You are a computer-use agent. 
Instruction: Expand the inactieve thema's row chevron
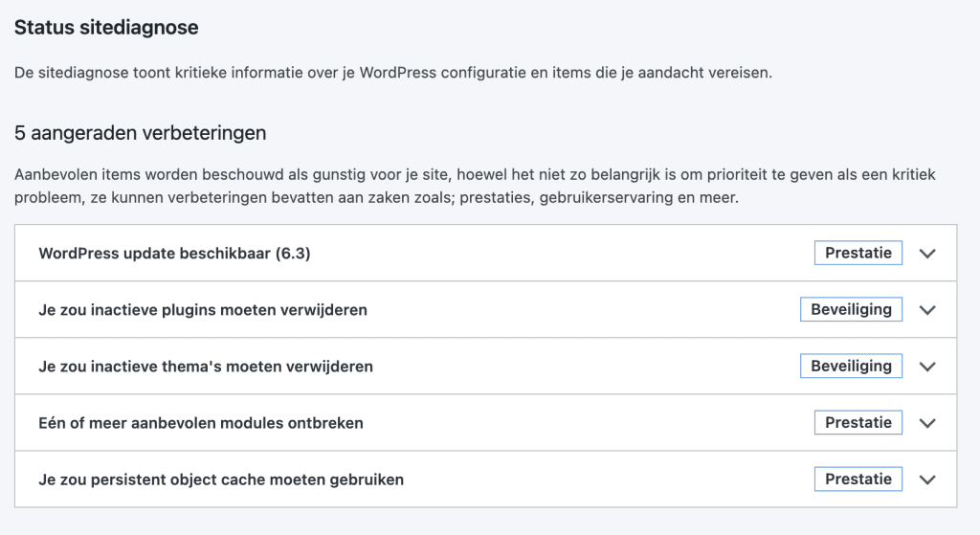(926, 367)
